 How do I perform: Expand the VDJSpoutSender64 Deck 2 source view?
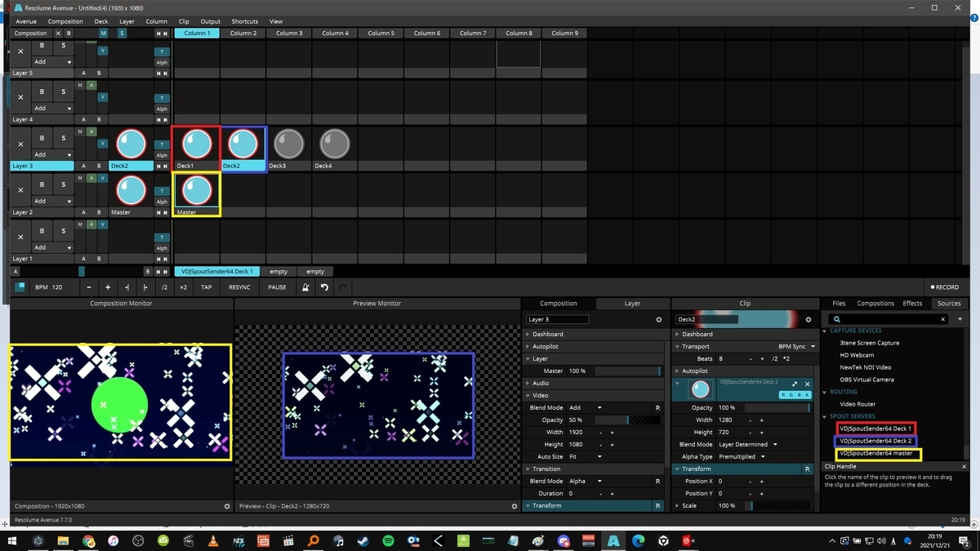(795, 384)
